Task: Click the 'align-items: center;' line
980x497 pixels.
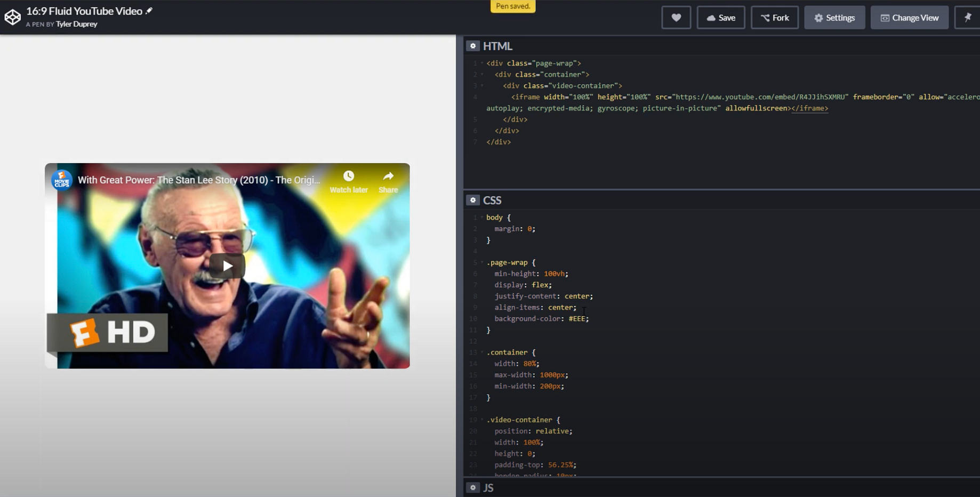Action: click(535, 307)
